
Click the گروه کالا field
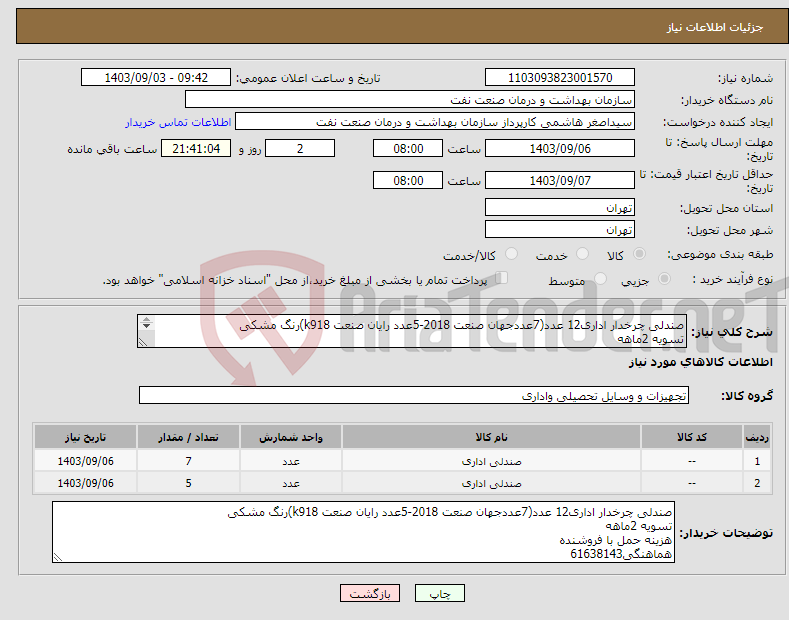[414, 396]
